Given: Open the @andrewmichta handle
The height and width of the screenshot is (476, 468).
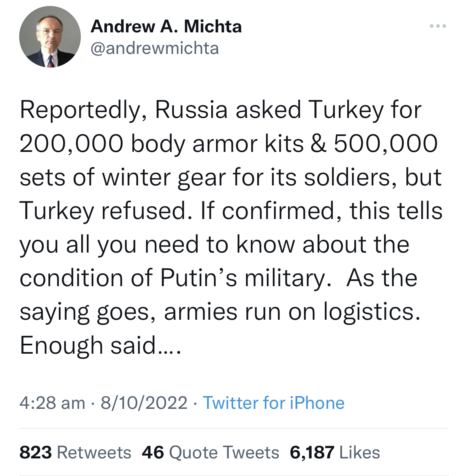Looking at the screenshot, I should pos(155,48).
